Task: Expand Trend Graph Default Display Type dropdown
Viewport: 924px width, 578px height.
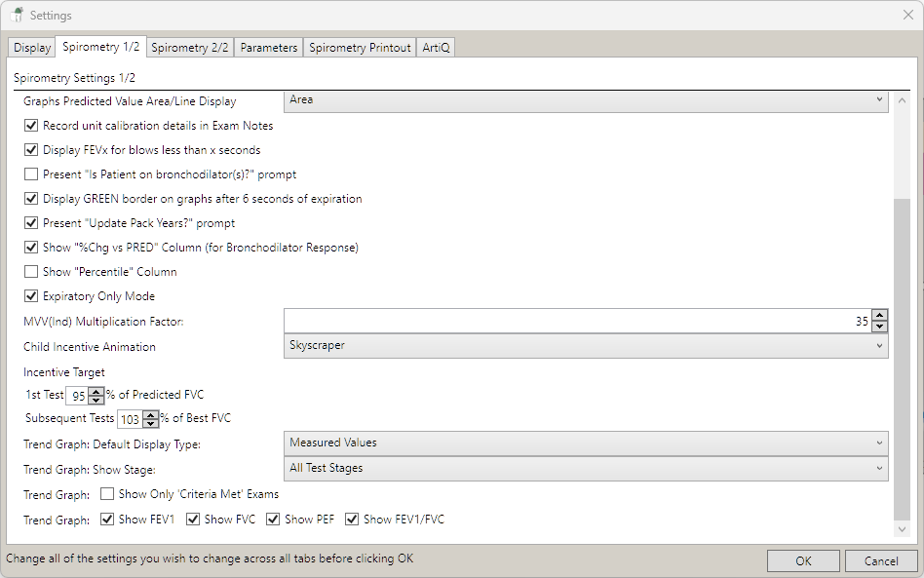Action: 586,443
